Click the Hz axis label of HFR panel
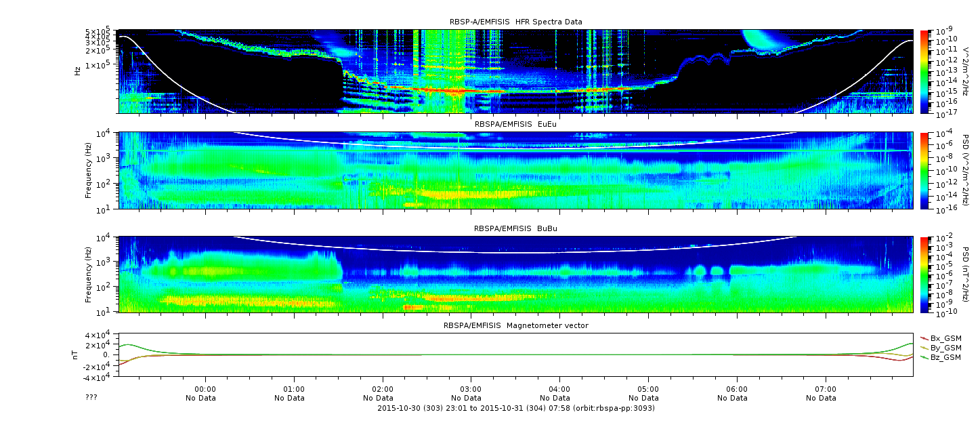The image size is (980, 446). 77,71
